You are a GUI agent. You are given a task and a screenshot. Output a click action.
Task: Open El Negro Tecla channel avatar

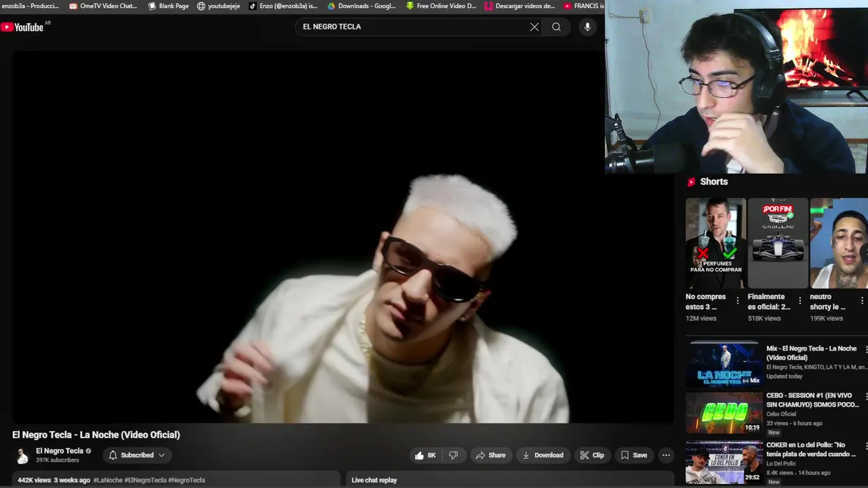tap(22, 455)
